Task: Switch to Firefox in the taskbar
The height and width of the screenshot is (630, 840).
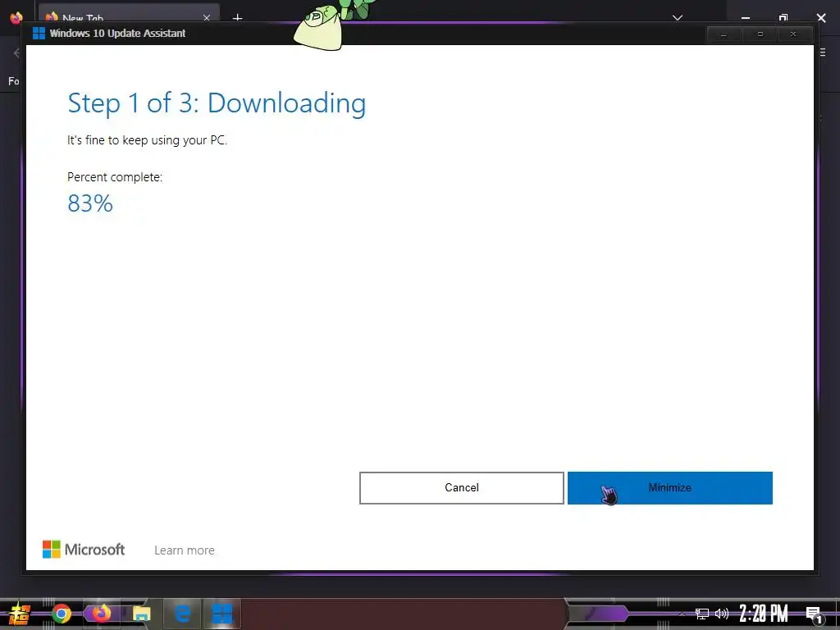Action: [x=101, y=612]
